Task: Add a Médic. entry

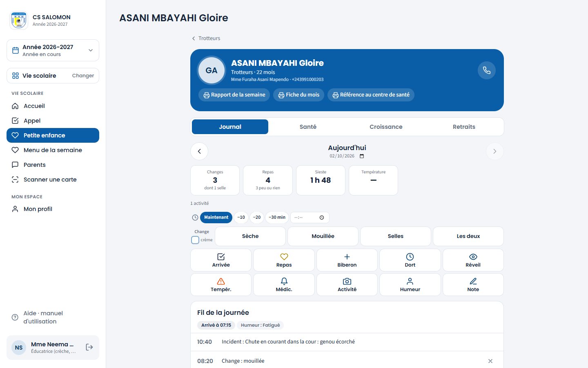Action: coord(284,285)
